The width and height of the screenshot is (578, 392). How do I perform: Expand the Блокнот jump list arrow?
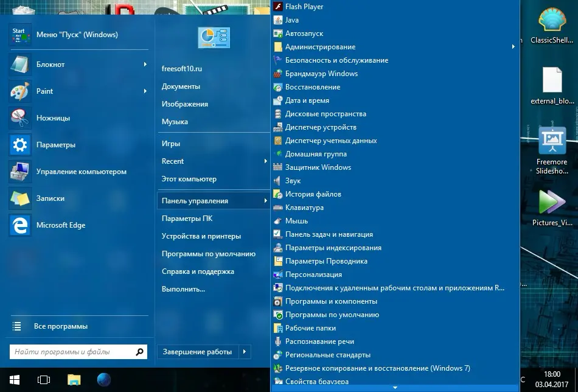145,64
